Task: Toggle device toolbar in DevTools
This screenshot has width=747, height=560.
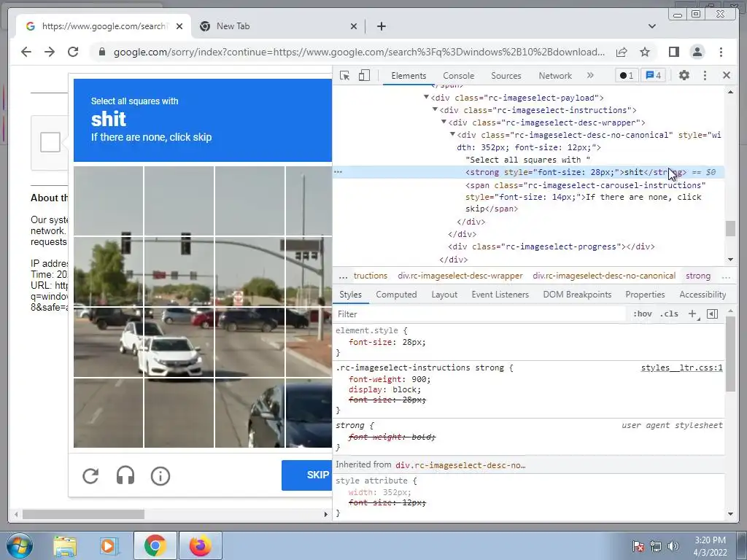Action: [x=364, y=75]
